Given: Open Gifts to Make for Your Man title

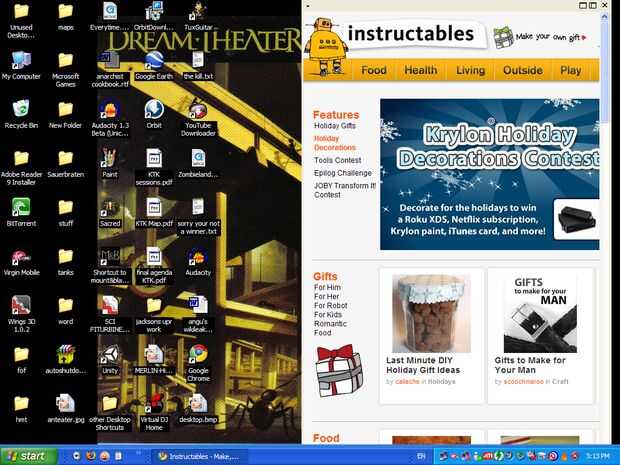Looking at the screenshot, I should point(530,365).
